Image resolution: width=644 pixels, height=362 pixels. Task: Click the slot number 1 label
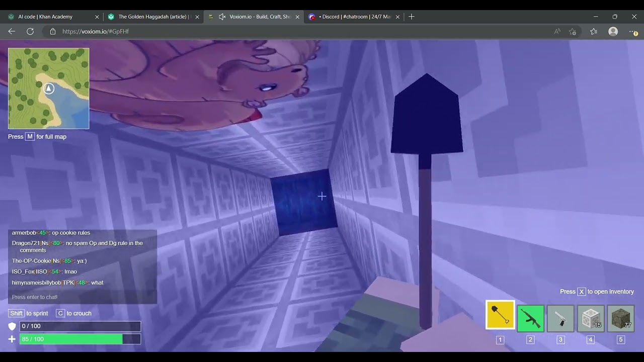[500, 340]
